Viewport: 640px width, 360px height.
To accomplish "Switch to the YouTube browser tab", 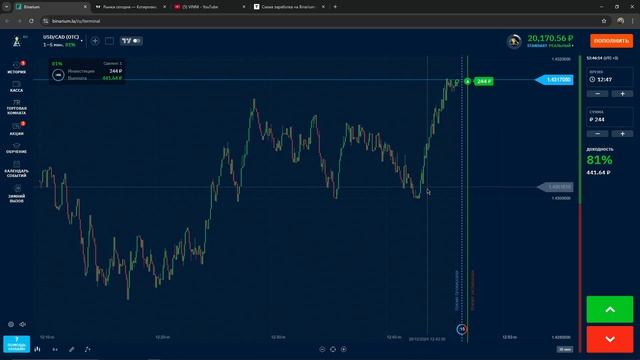I will [x=210, y=7].
